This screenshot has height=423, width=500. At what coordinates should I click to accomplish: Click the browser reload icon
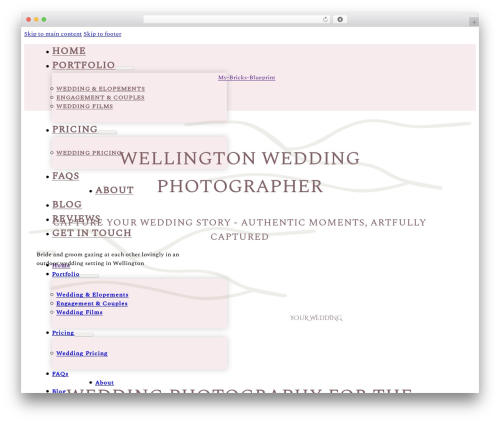pos(325,20)
